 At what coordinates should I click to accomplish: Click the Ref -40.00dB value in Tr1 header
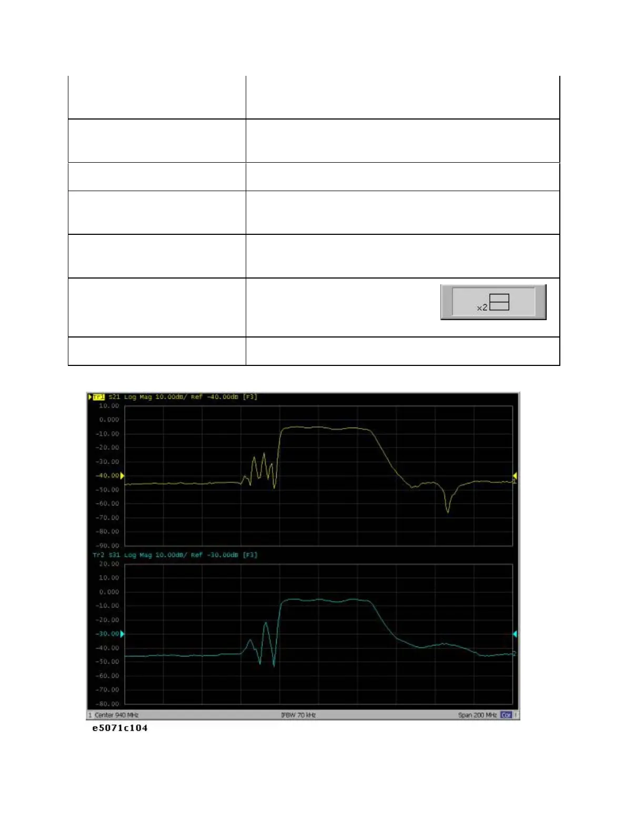pos(215,397)
